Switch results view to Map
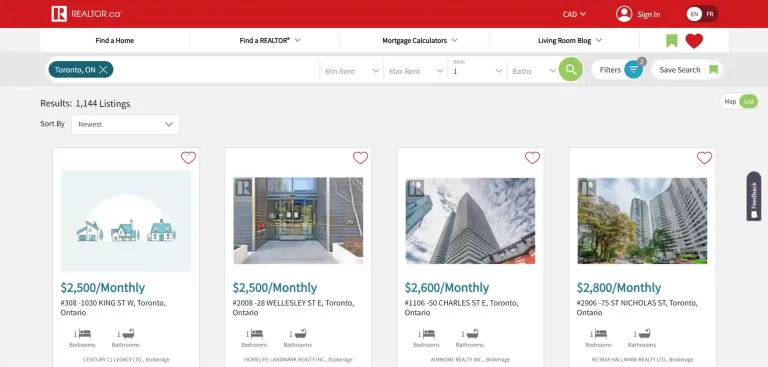This screenshot has width=768, height=367. tap(730, 101)
